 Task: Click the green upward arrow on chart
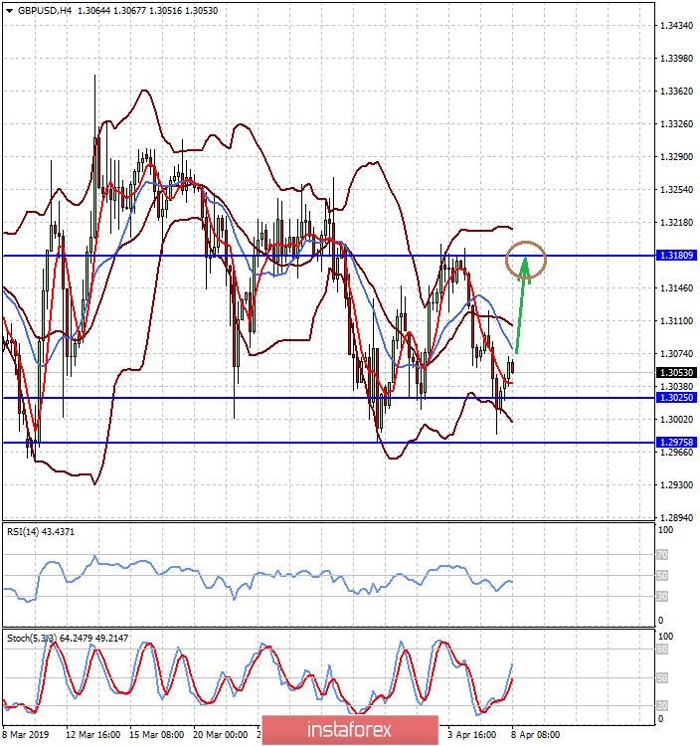coord(521,304)
